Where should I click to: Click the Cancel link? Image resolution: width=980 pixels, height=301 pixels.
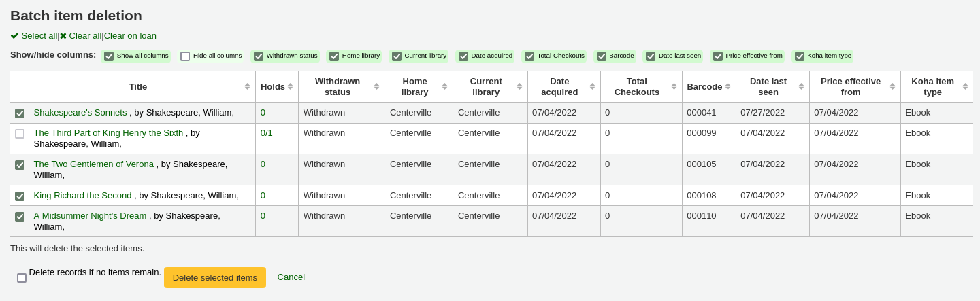click(x=291, y=277)
